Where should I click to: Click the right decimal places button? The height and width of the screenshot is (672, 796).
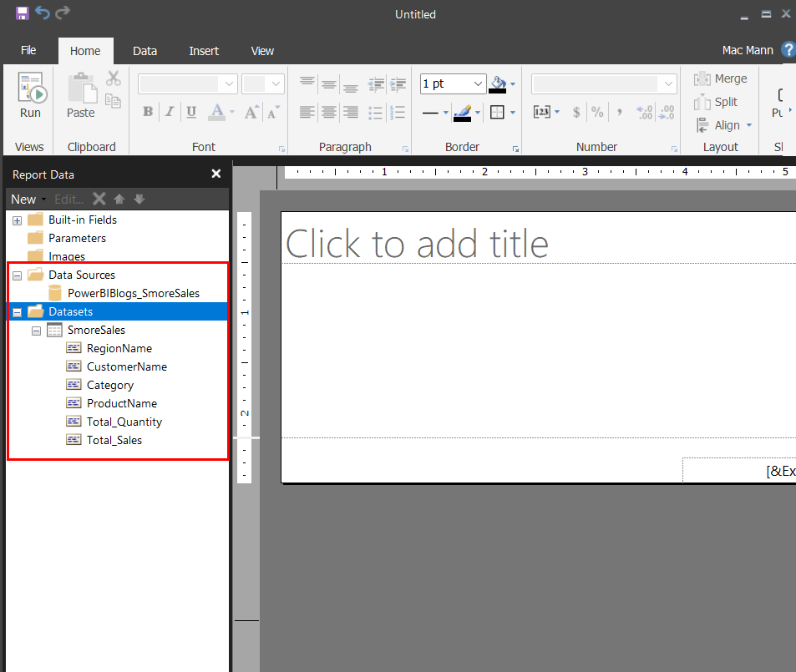pos(666,112)
